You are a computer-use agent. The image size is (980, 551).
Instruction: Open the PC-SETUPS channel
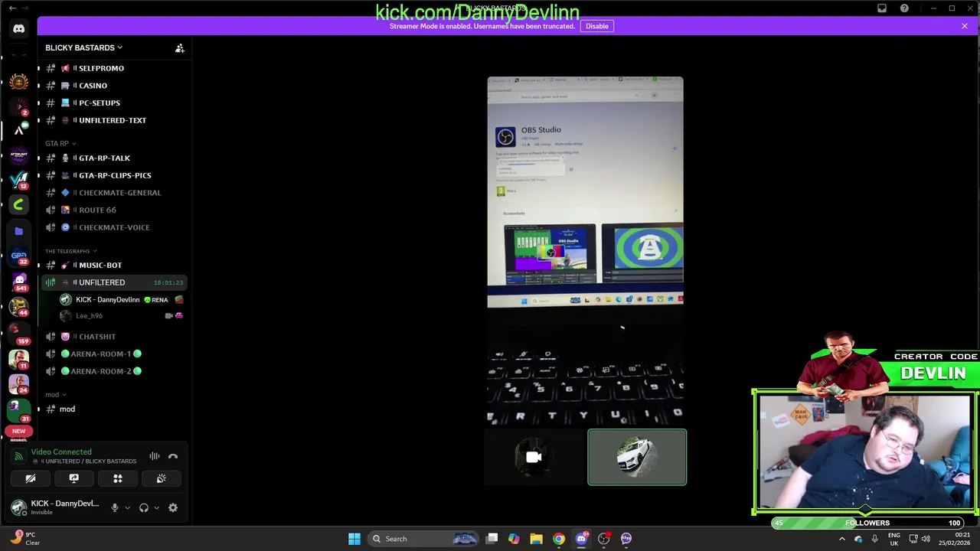coord(113,103)
